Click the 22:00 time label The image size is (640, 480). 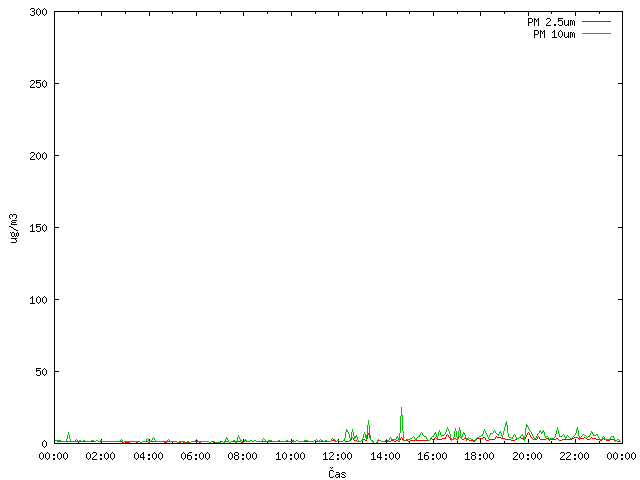click(574, 456)
